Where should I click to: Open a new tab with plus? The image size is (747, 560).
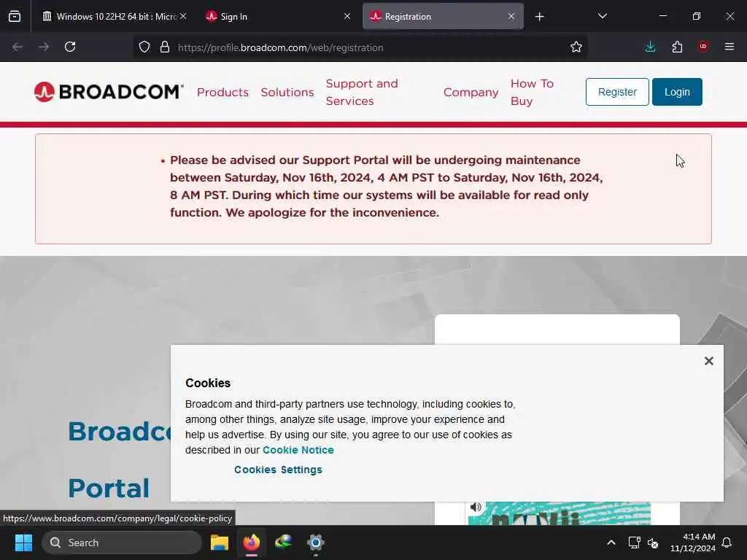pyautogui.click(x=539, y=17)
